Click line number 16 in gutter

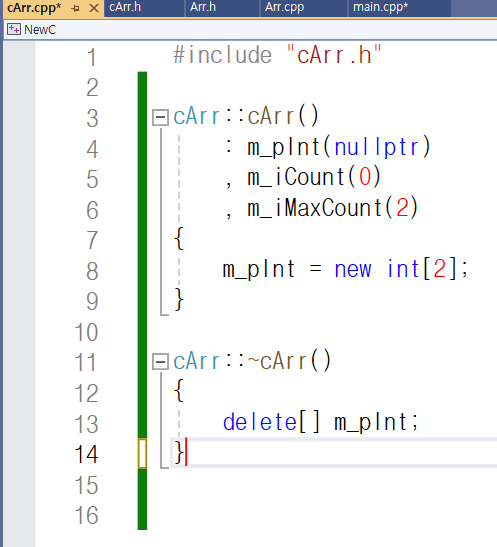(86, 515)
